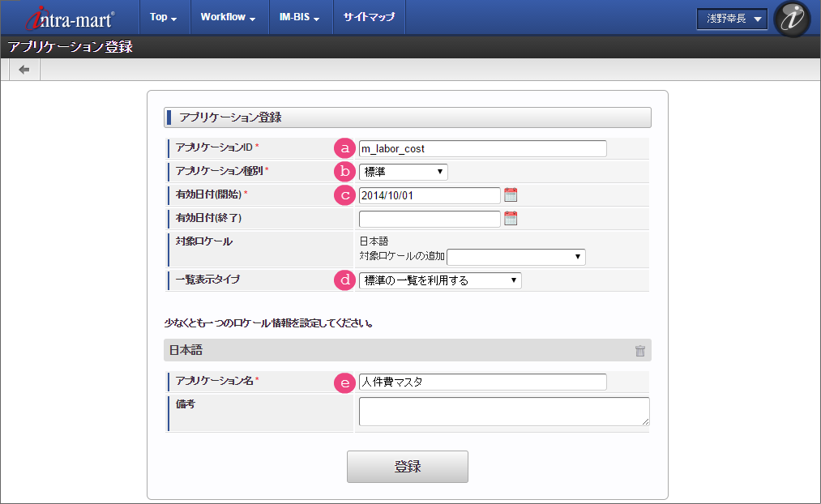Focus the アプリケーションID input field
Viewport: 821px width, 504px height.
click(x=482, y=148)
